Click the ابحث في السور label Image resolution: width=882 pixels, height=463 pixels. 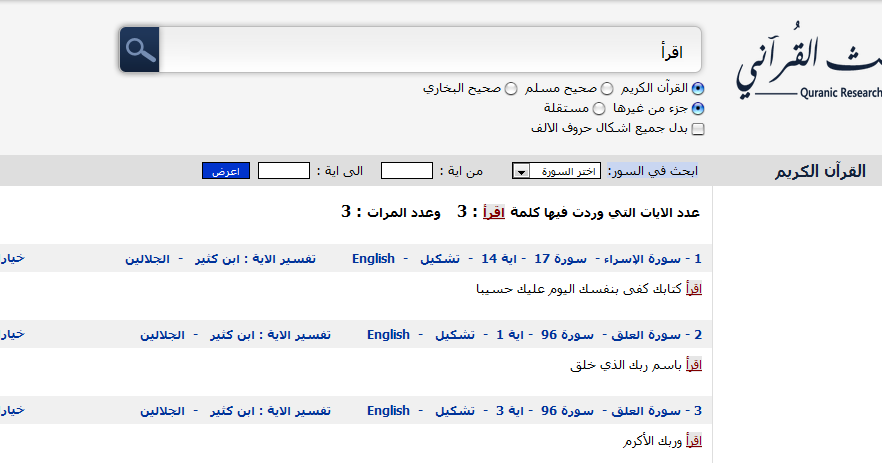click(x=652, y=171)
